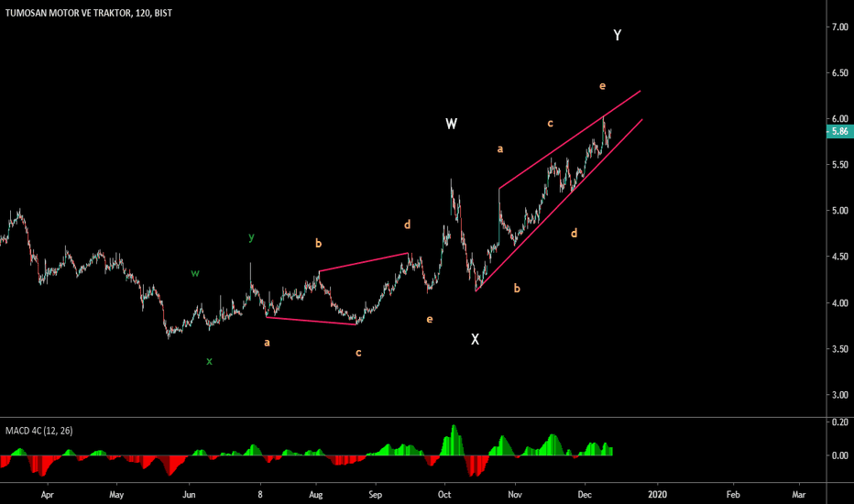Screen dimensions: 854x504
Task: Select the white X wave label
Action: [x=475, y=339]
